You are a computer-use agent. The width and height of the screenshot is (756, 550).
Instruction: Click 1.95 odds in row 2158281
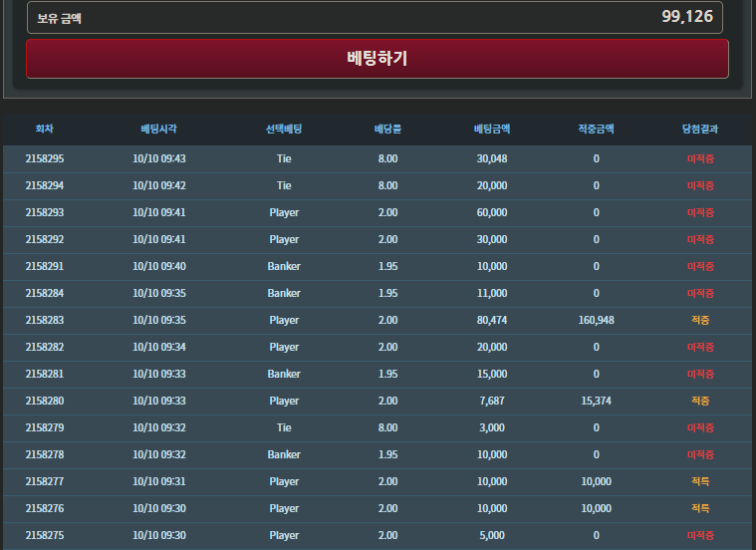tap(388, 374)
